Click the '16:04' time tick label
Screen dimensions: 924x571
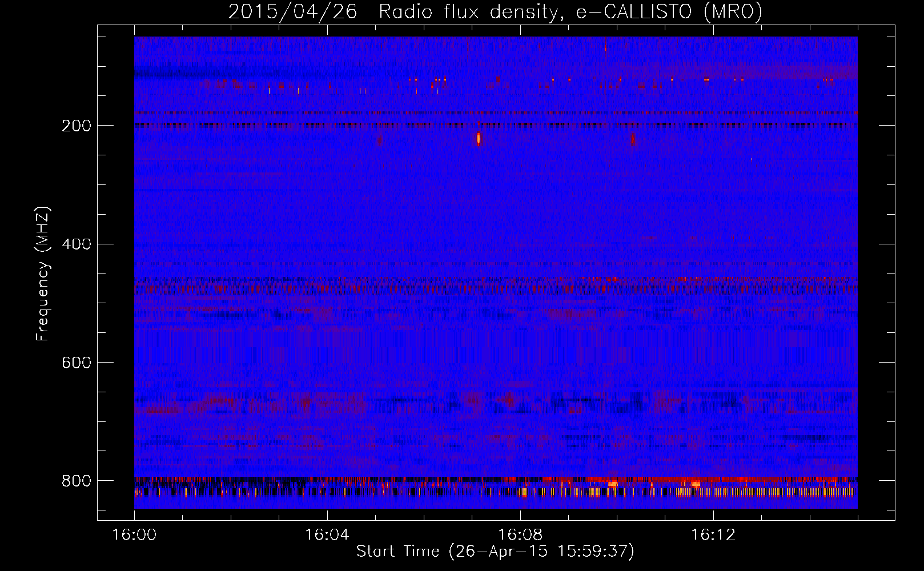coord(327,535)
